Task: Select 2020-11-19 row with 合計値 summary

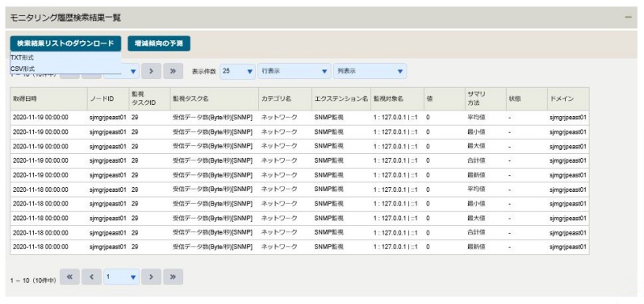Action: click(300, 160)
